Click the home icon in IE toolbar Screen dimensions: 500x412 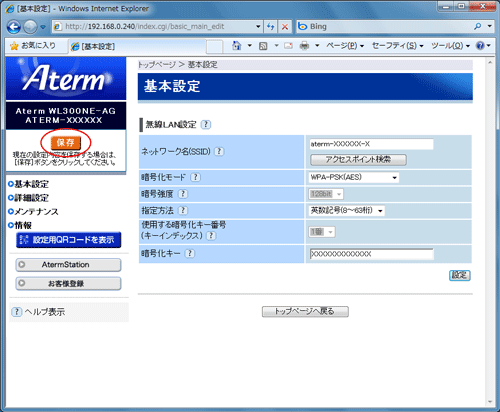[x=237, y=45]
